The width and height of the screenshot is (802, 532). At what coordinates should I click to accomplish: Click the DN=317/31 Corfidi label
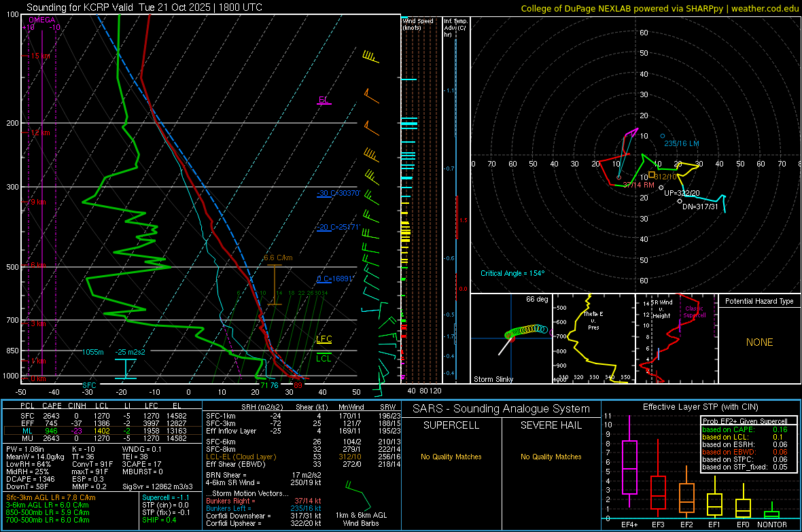pos(700,207)
